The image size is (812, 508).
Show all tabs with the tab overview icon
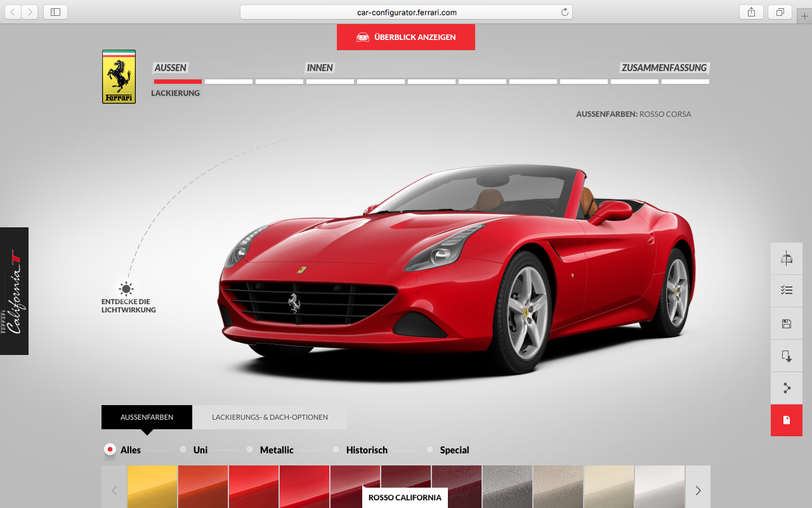tap(780, 12)
